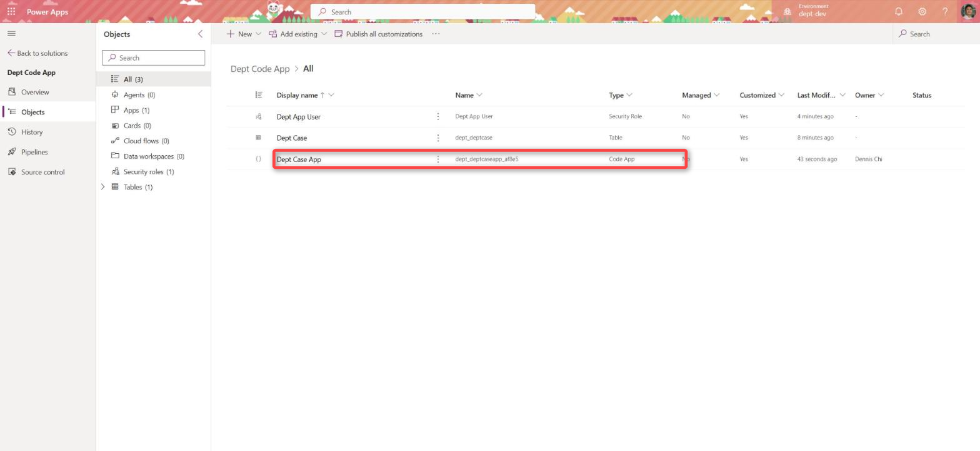The height and width of the screenshot is (451, 980).
Task: Open more actions for Dept App User
Action: click(438, 116)
